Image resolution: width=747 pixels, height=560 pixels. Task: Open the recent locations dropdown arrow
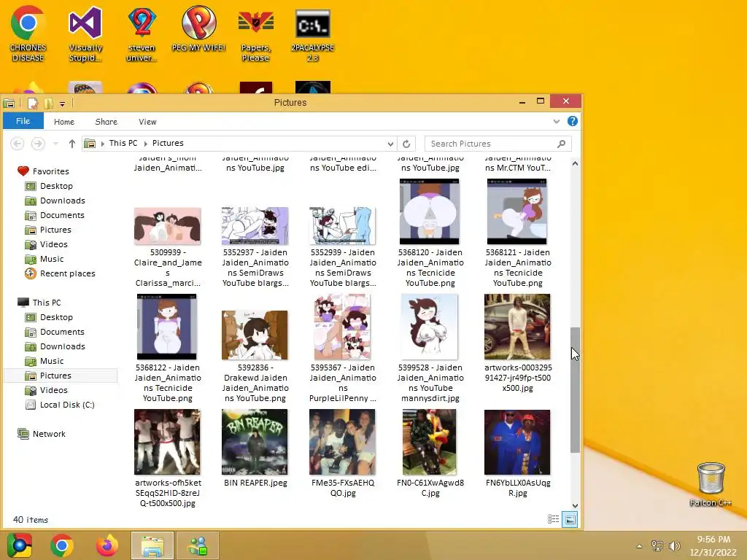click(x=55, y=144)
